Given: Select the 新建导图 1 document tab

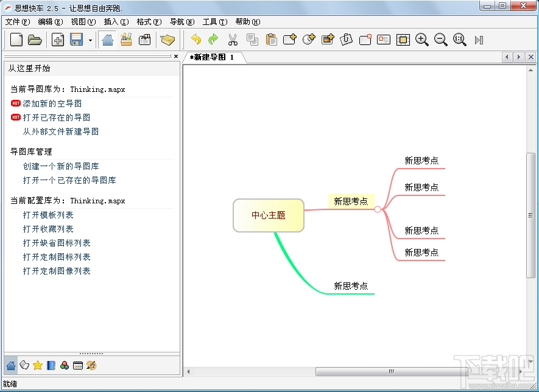Looking at the screenshot, I should click(214, 57).
